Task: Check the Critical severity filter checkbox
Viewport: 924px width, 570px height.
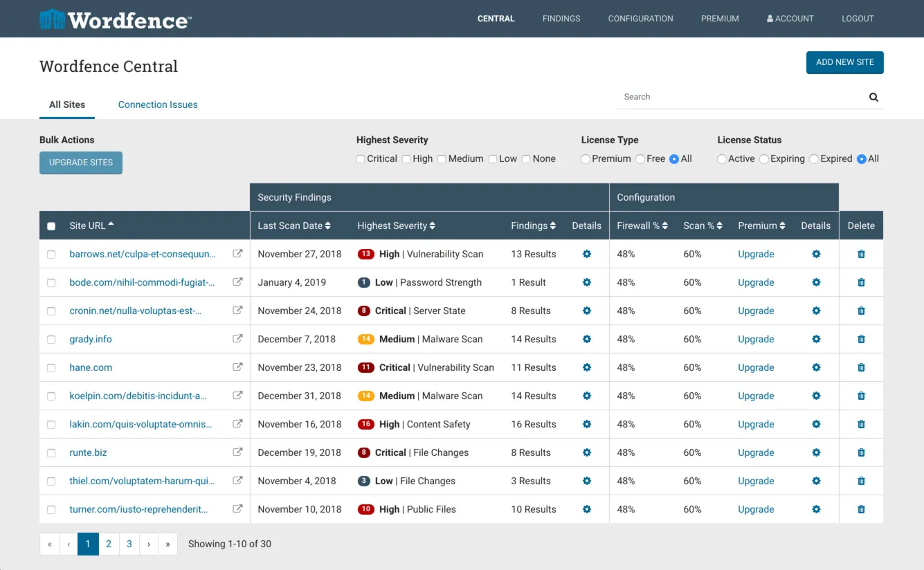Action: coord(360,158)
